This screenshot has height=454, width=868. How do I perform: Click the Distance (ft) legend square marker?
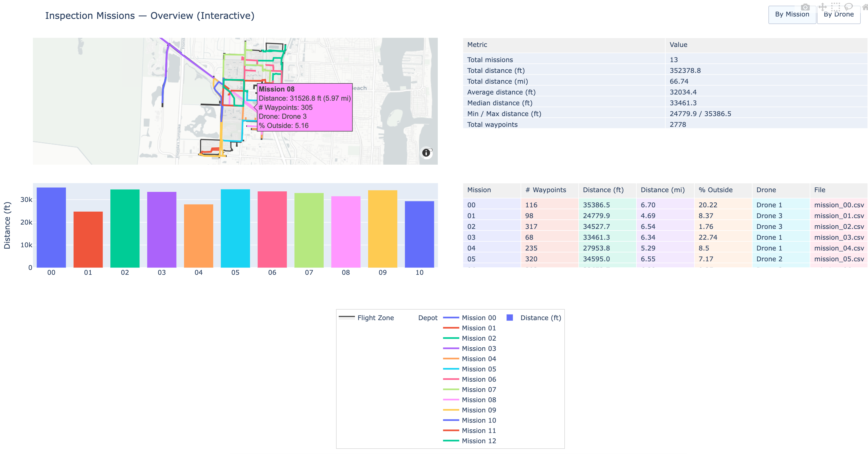tap(510, 317)
